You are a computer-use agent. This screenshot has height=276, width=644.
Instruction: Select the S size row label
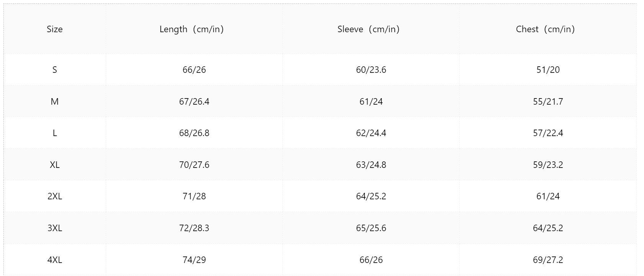pos(55,70)
